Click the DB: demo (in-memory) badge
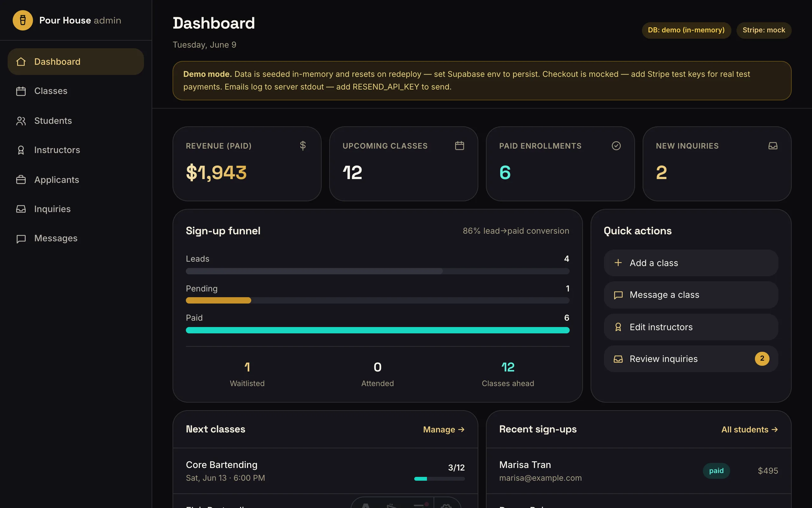Viewport: 812px width, 508px height. 686,30
